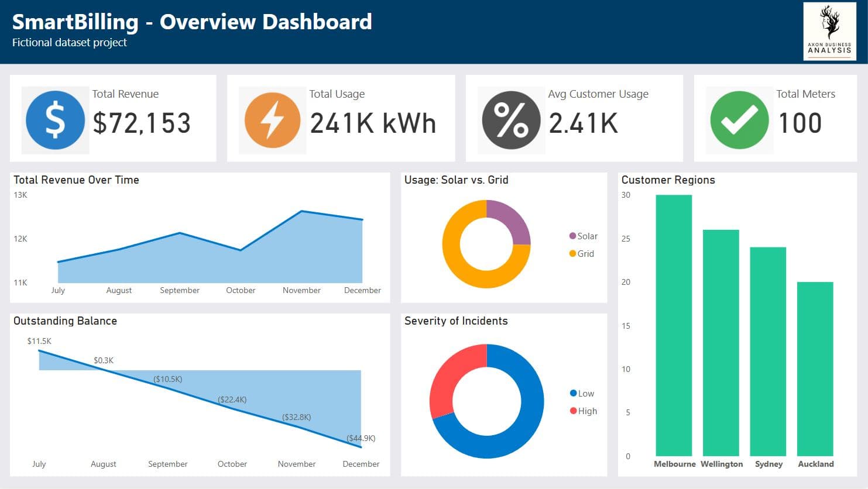Click the Total Revenue Over Time title
868x489 pixels.
(76, 180)
